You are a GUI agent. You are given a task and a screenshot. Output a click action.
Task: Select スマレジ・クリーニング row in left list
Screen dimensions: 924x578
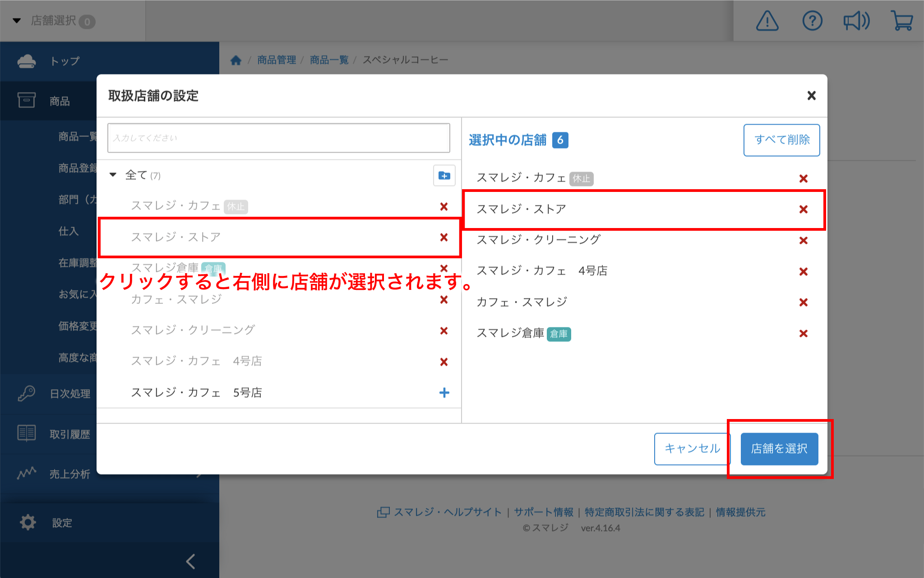(x=279, y=331)
